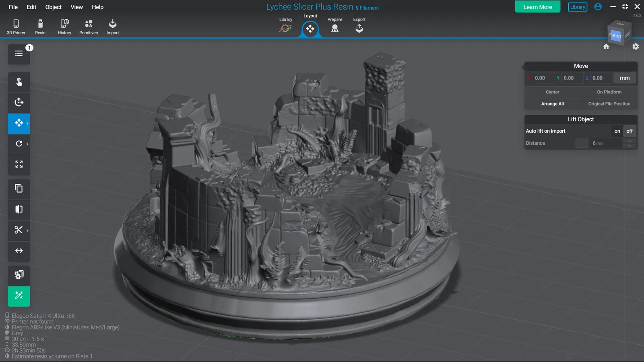Reset view with the home icon

click(606, 47)
